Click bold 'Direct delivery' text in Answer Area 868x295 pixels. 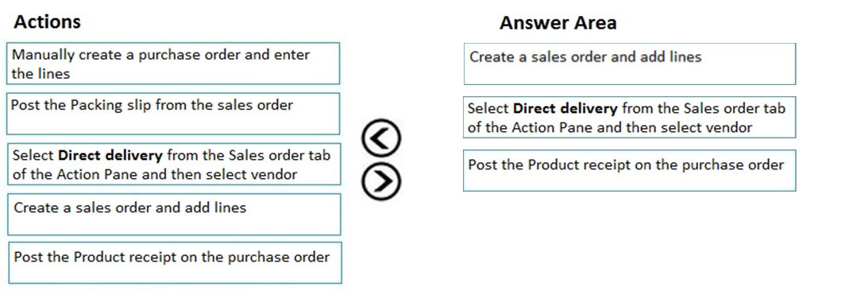pyautogui.click(x=565, y=107)
